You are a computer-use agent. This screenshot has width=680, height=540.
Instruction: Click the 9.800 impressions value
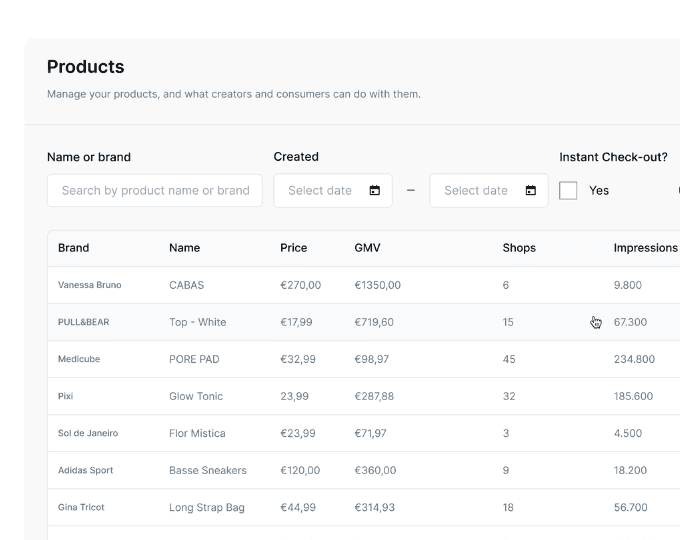coord(628,285)
